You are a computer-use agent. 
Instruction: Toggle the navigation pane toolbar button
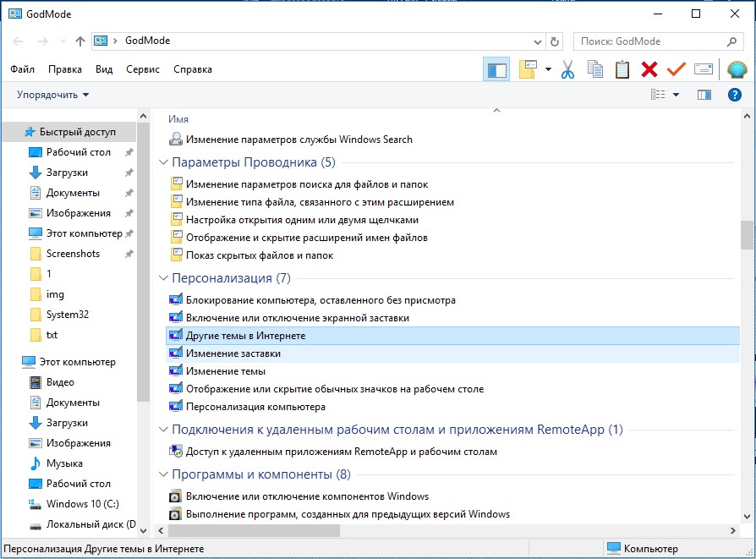pyautogui.click(x=496, y=69)
